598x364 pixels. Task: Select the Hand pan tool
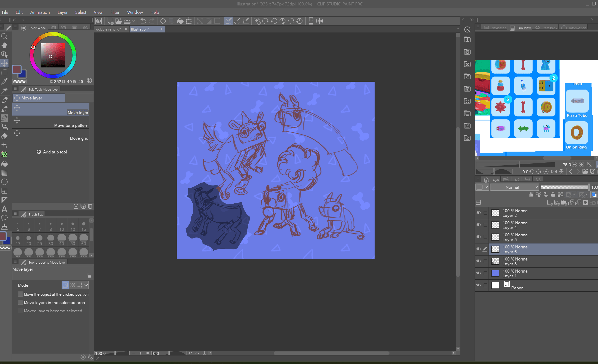point(4,45)
